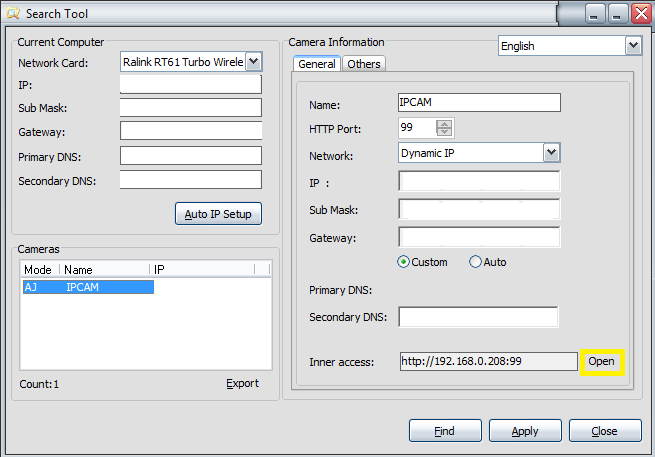The image size is (655, 457).
Task: Decrease HTTP Port with down arrow
Action: [444, 132]
